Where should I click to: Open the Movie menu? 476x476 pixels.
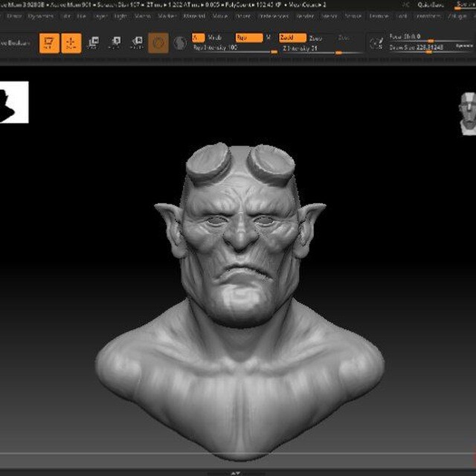220,16
